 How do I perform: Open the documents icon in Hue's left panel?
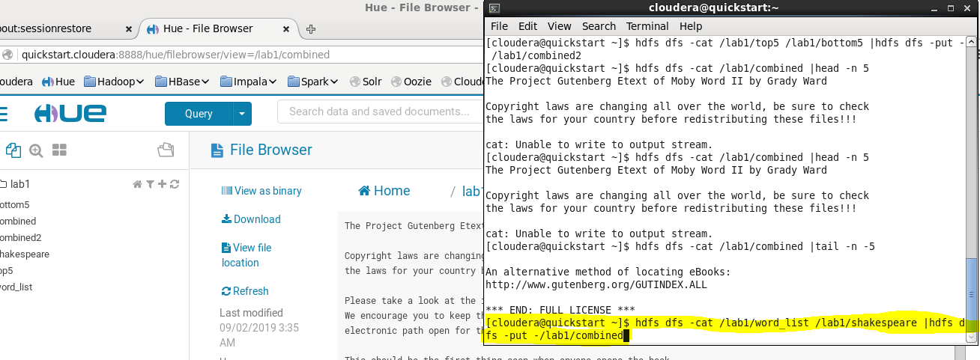[x=13, y=150]
